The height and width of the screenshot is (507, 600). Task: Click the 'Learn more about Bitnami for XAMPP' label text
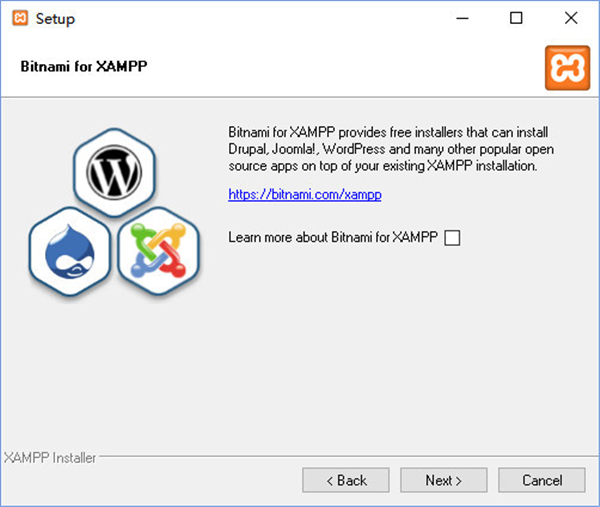pyautogui.click(x=333, y=238)
